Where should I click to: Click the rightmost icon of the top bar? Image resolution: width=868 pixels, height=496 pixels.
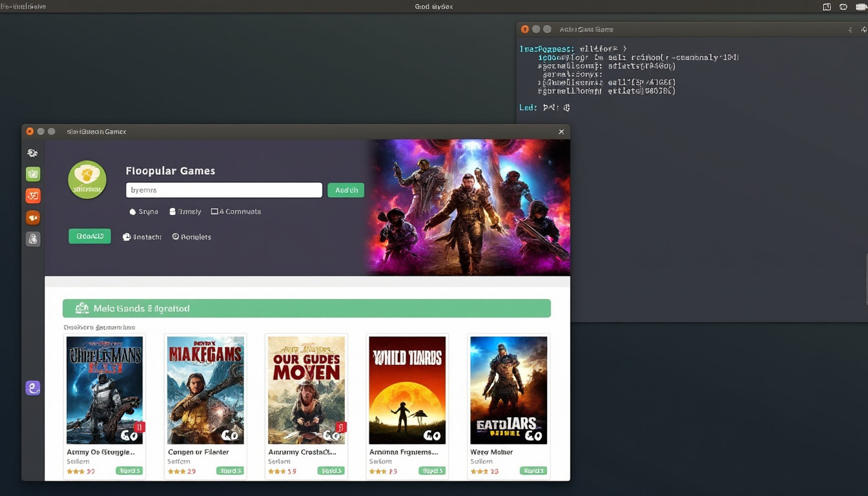click(860, 6)
